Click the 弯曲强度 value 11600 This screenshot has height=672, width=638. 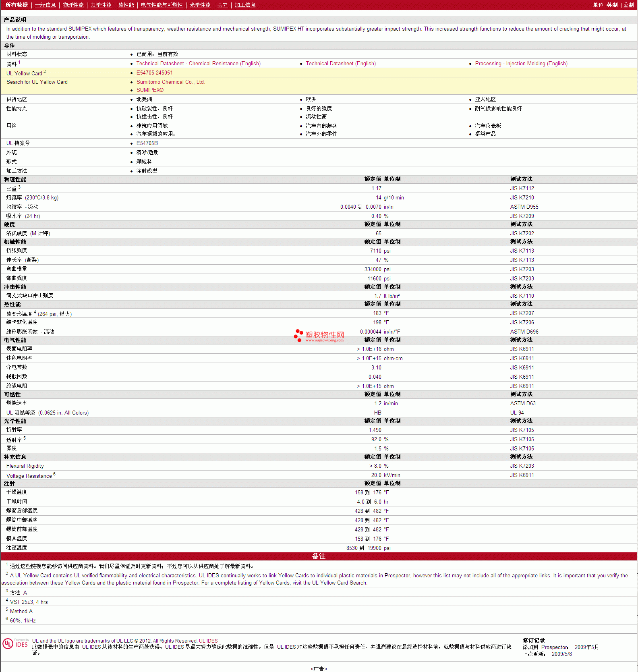click(375, 279)
